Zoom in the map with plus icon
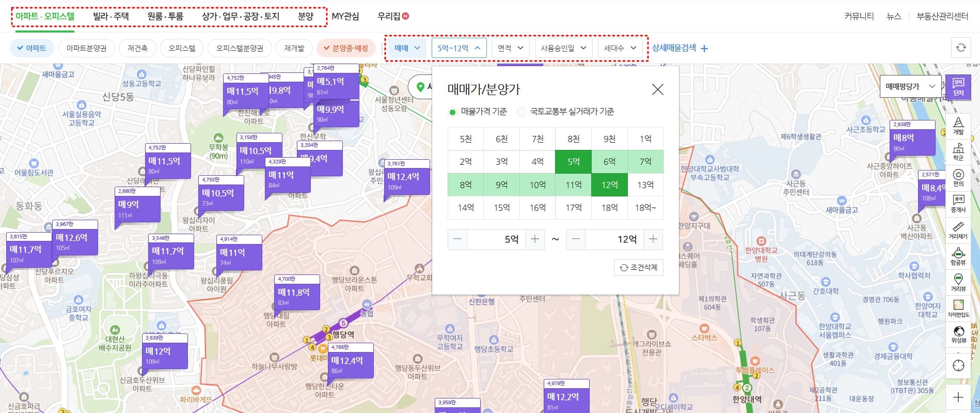Viewport: 980px width, 413px height. click(958, 397)
